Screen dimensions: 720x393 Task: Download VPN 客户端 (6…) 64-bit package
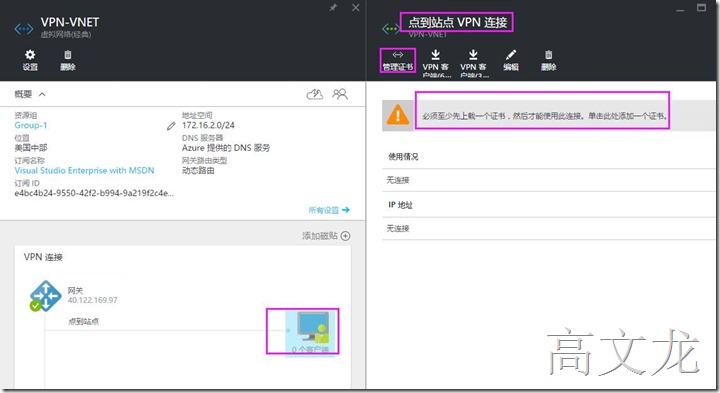click(435, 63)
